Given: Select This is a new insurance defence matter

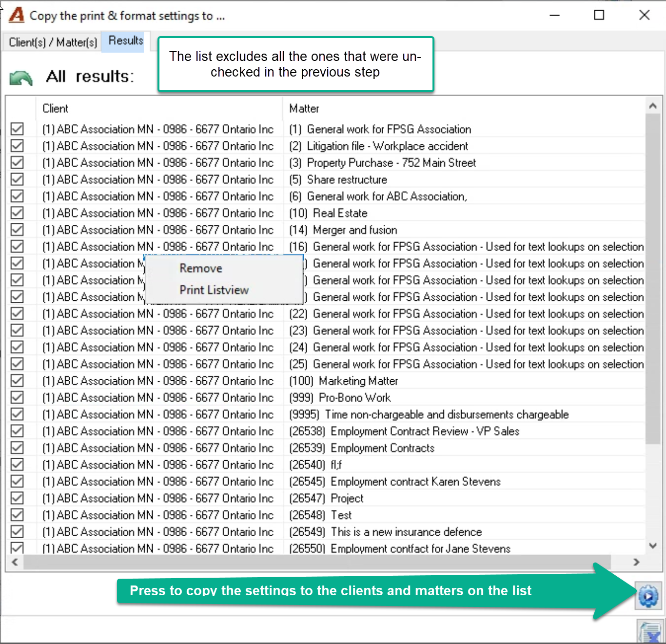Looking at the screenshot, I should tap(386, 532).
